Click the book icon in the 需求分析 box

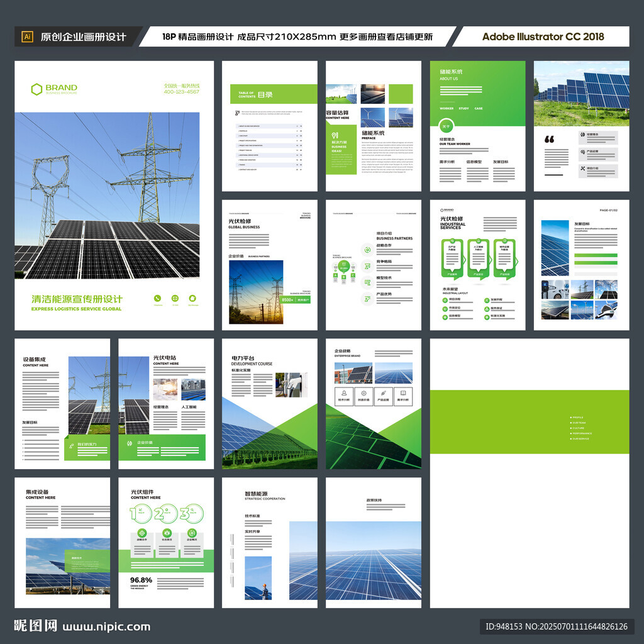pyautogui.click(x=403, y=393)
